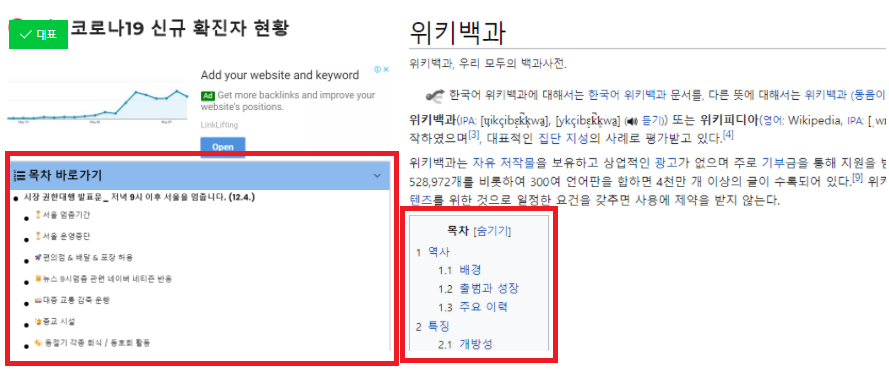Click the ad line chart thumbnail

point(98,102)
